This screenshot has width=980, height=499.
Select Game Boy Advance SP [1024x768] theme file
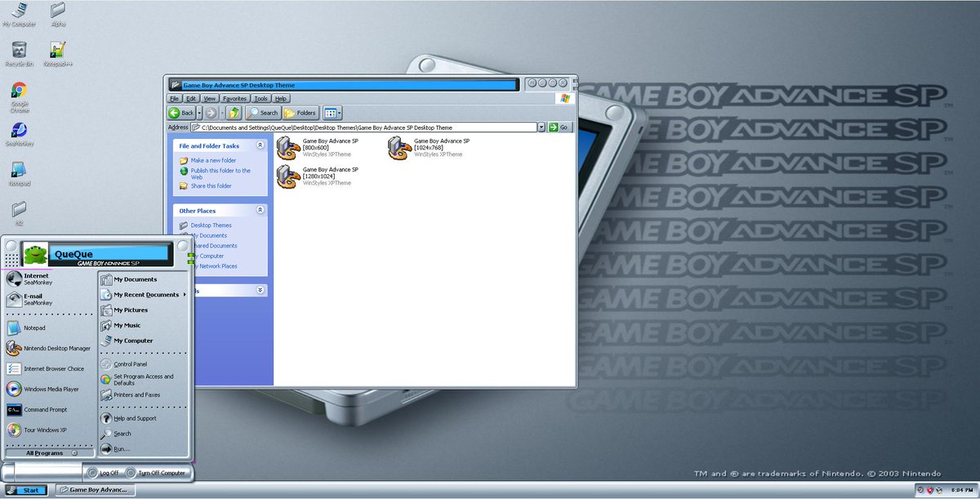click(429, 147)
